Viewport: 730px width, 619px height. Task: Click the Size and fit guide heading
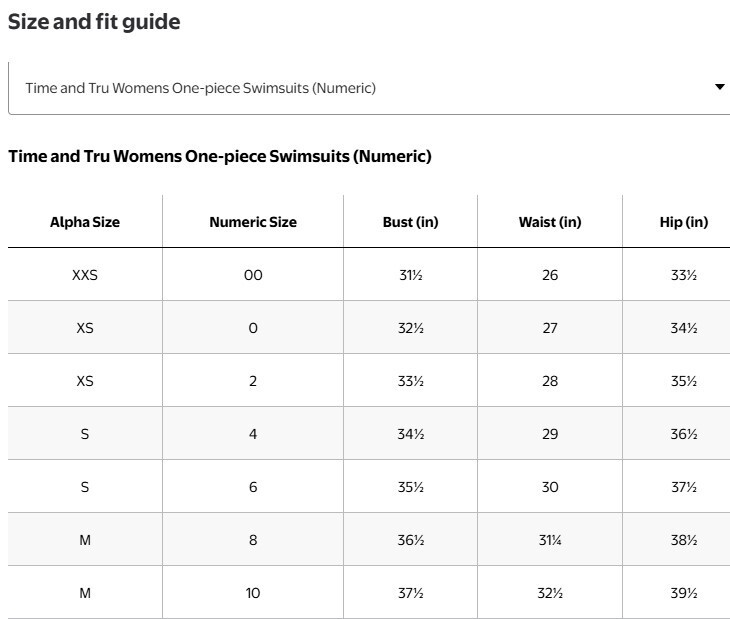click(x=94, y=22)
